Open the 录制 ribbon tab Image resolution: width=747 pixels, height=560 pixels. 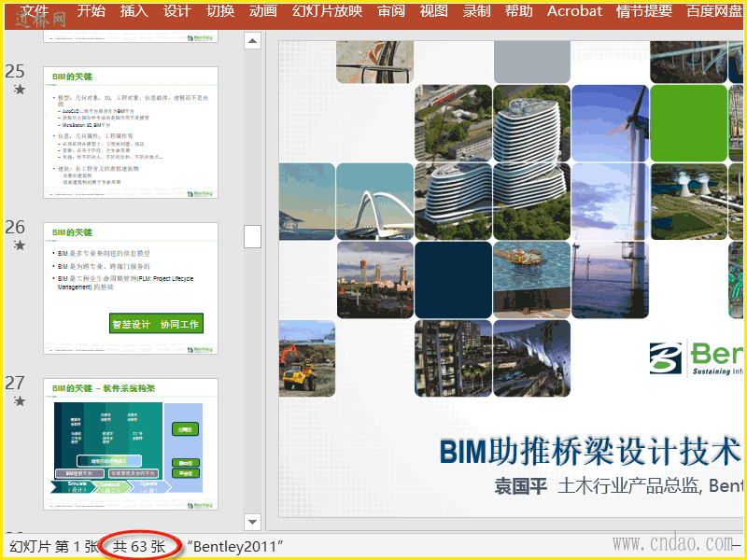476,10
